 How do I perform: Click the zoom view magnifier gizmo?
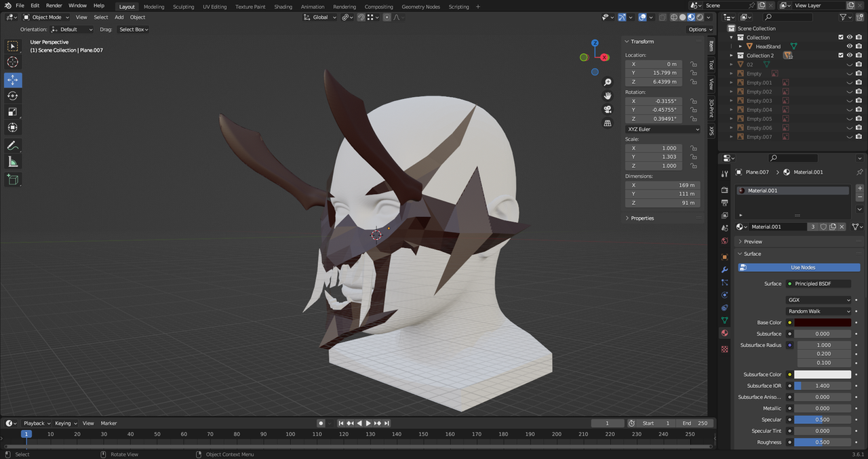[608, 81]
